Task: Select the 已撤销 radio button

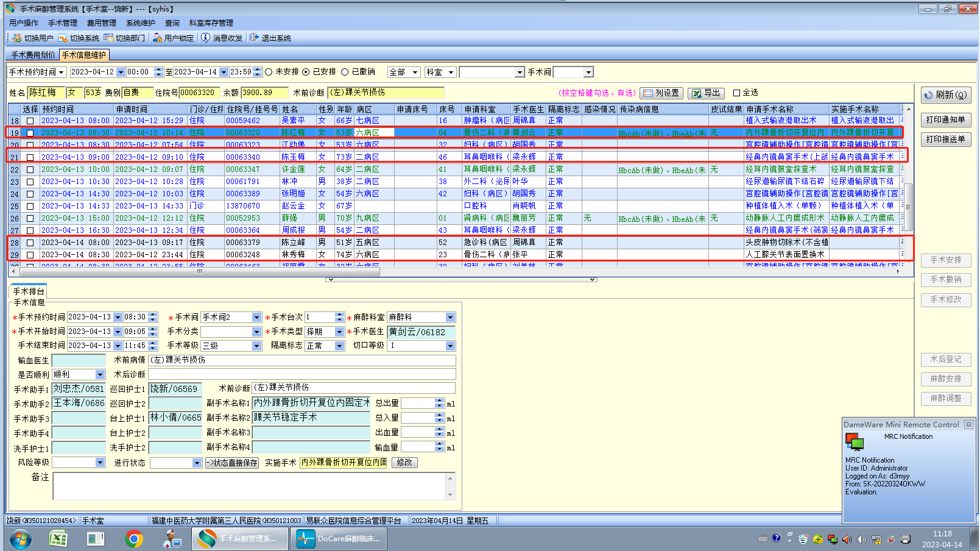Action: pos(345,72)
